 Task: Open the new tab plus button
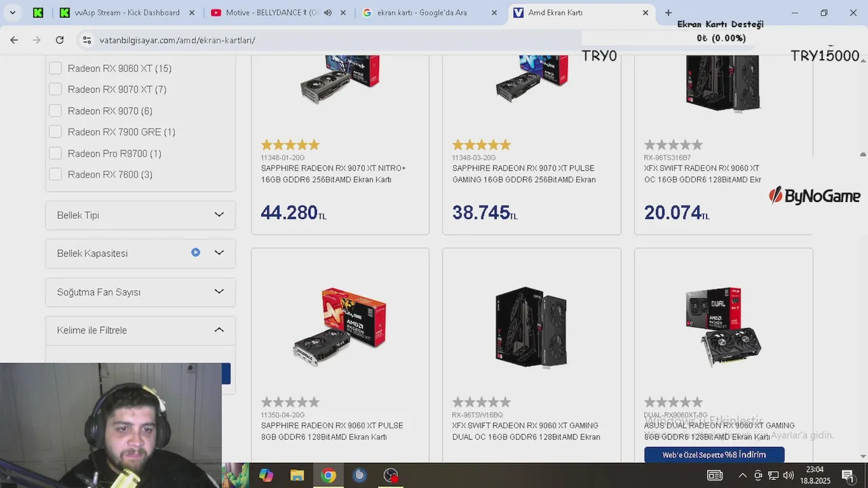pos(669,12)
